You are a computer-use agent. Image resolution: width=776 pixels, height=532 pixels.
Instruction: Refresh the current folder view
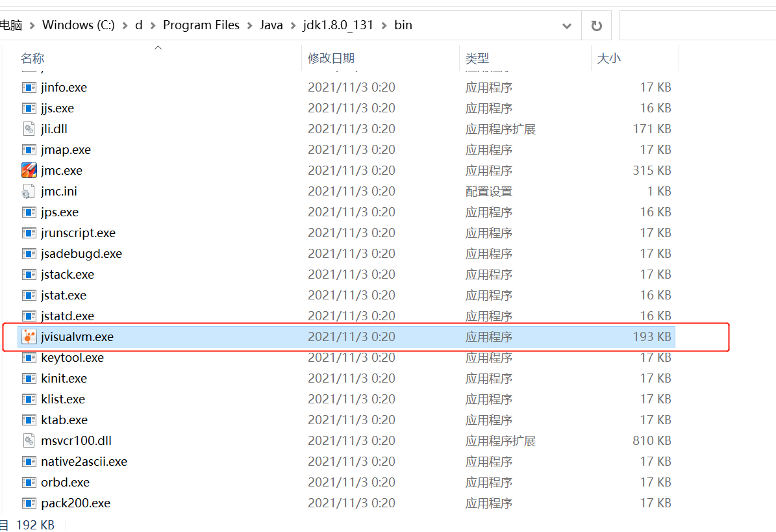tap(596, 25)
